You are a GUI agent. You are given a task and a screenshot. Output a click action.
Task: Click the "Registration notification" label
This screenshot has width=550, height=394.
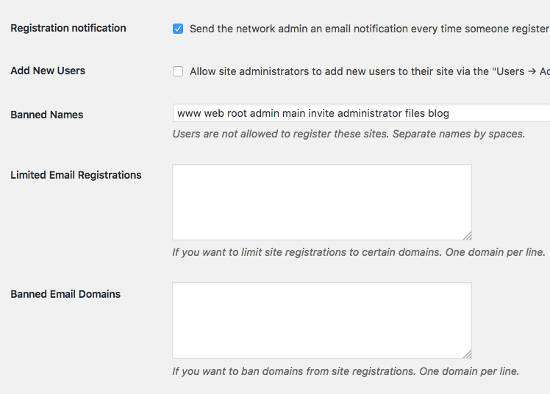68,28
